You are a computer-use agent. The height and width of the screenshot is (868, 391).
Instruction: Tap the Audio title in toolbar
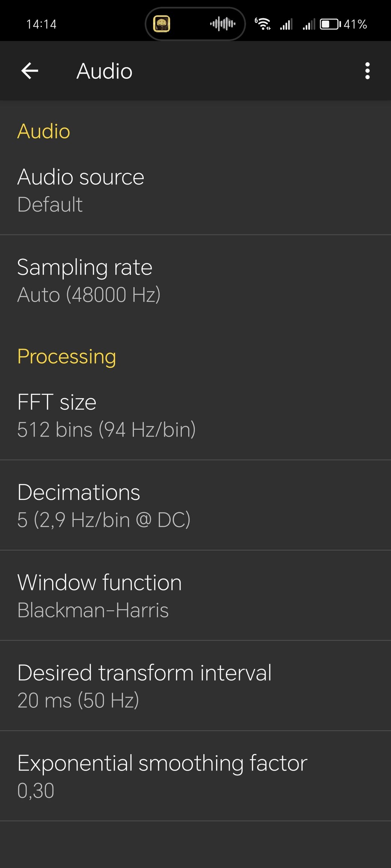(x=104, y=71)
